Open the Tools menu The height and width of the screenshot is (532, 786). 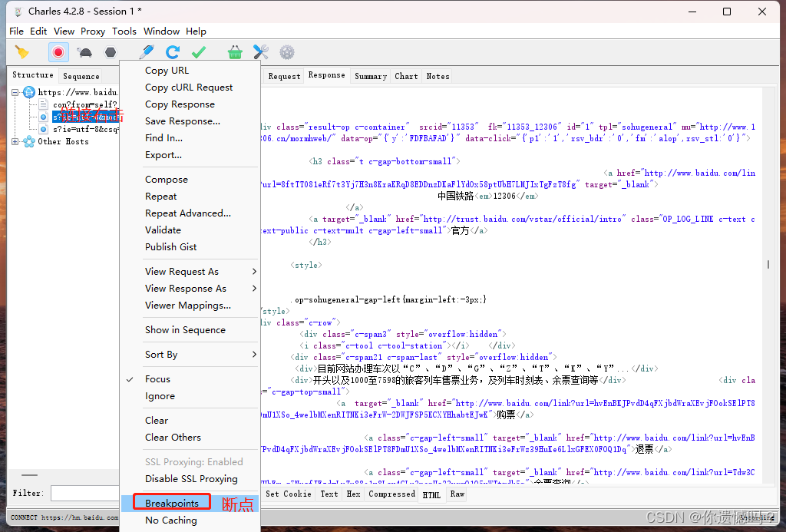point(124,31)
